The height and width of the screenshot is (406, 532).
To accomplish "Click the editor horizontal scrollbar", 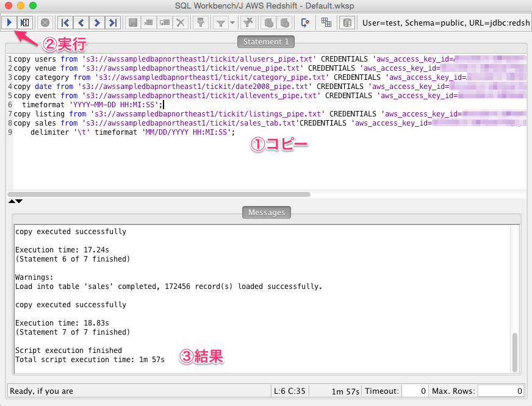I will click(159, 194).
